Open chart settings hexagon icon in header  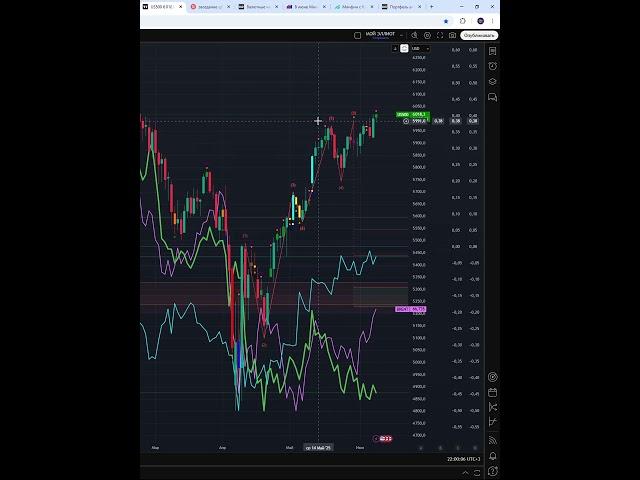click(x=427, y=36)
